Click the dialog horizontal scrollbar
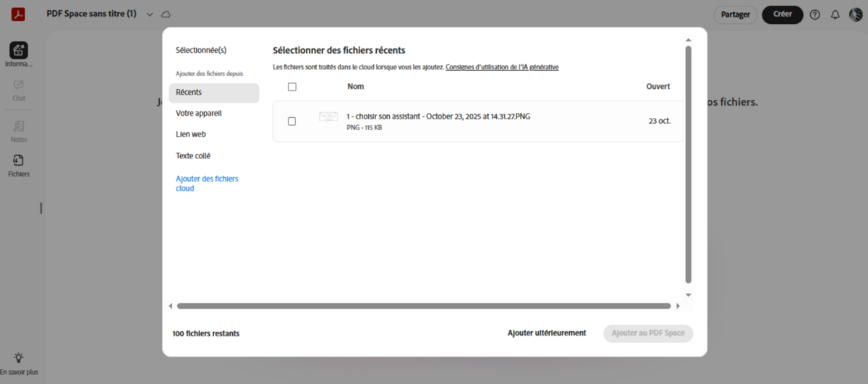 point(424,306)
